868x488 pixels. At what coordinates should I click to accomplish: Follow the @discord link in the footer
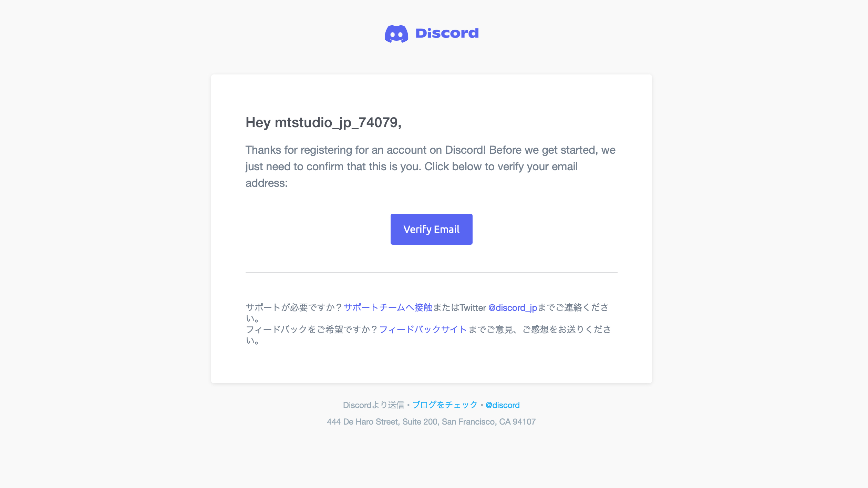coord(502,405)
